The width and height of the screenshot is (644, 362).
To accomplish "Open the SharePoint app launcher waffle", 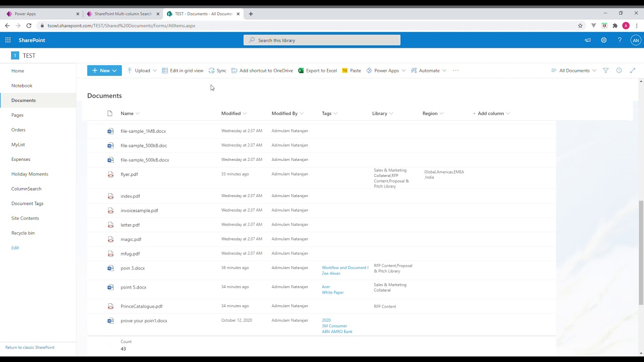I will point(8,40).
